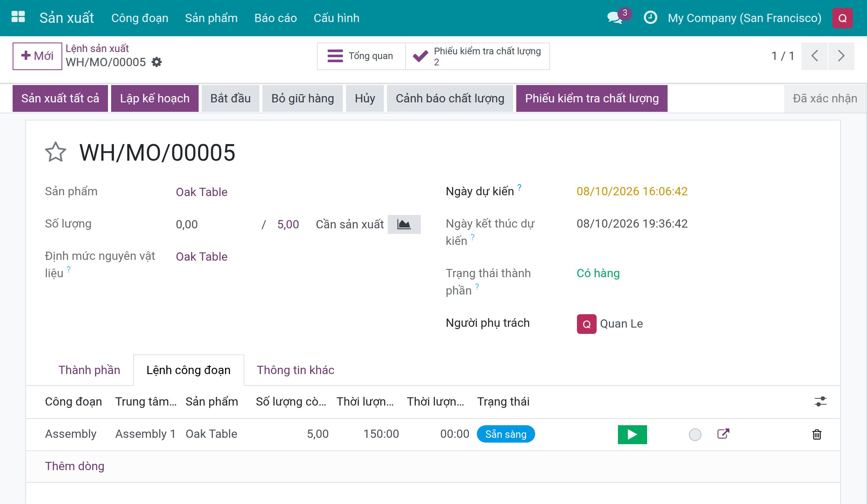Switch to the Thành phần tab
Screen dimensions: 867x504
tap(89, 370)
